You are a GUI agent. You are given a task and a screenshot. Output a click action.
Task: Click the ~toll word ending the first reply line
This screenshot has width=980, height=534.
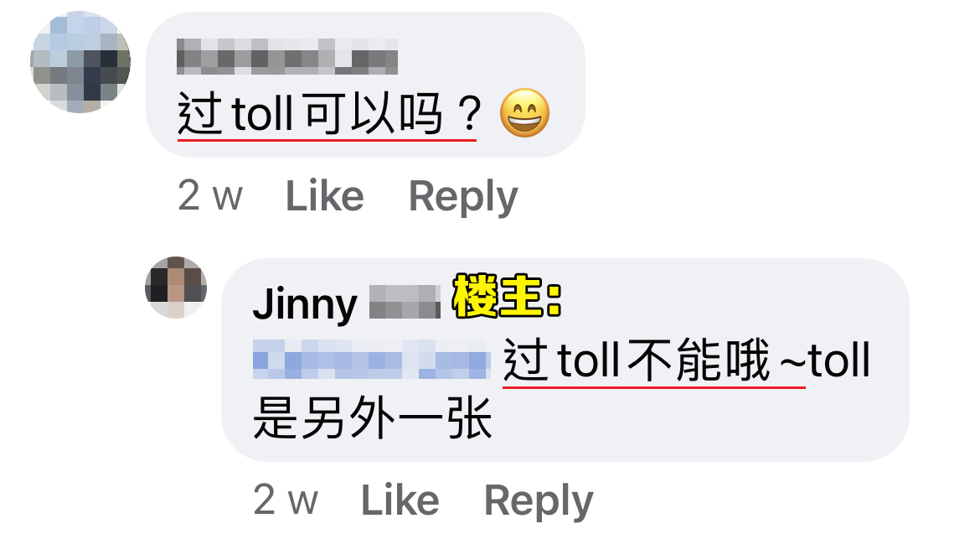[x=825, y=360]
